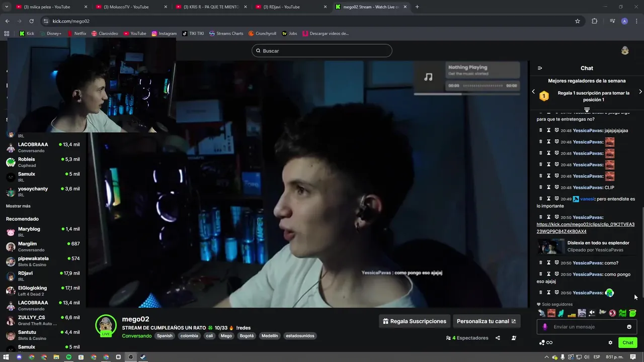Open chat settings gear
644x362 pixels.
[x=610, y=342]
